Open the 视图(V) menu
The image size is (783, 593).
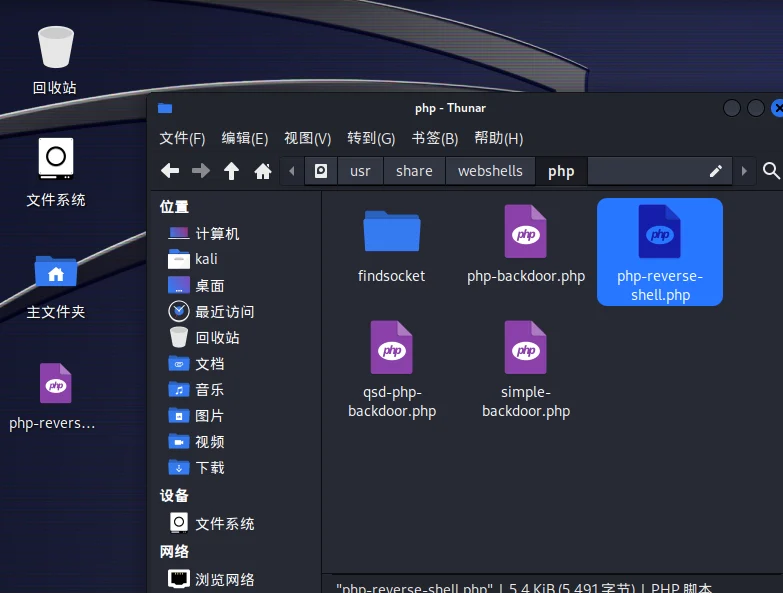[308, 138]
